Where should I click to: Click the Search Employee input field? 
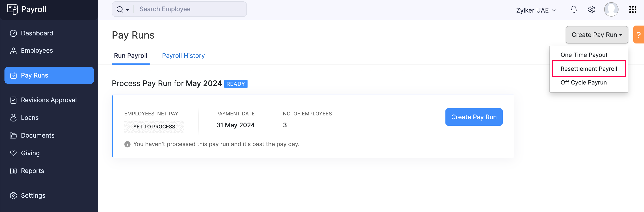coord(190,9)
